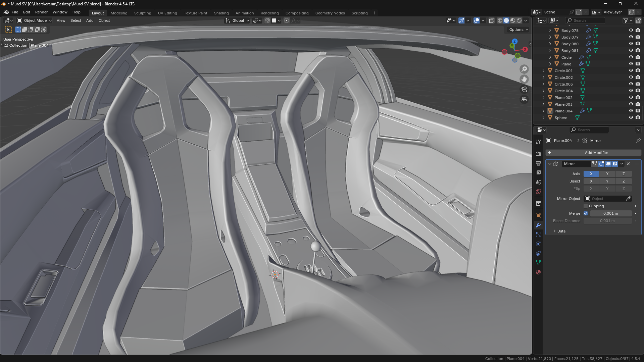The image size is (644, 362).
Task: Enable the Clipping checkbox
Action: click(x=586, y=206)
